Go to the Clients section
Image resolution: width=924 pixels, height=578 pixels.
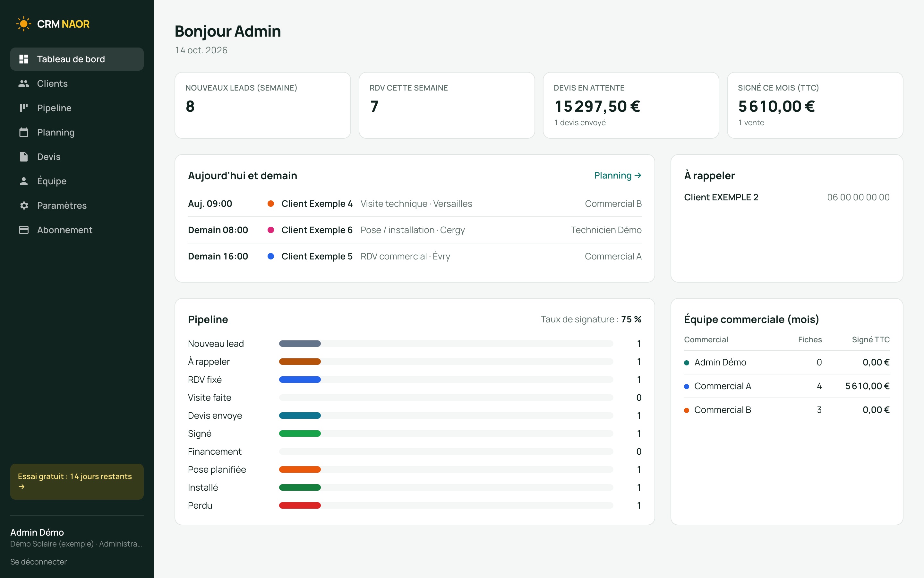(77, 83)
